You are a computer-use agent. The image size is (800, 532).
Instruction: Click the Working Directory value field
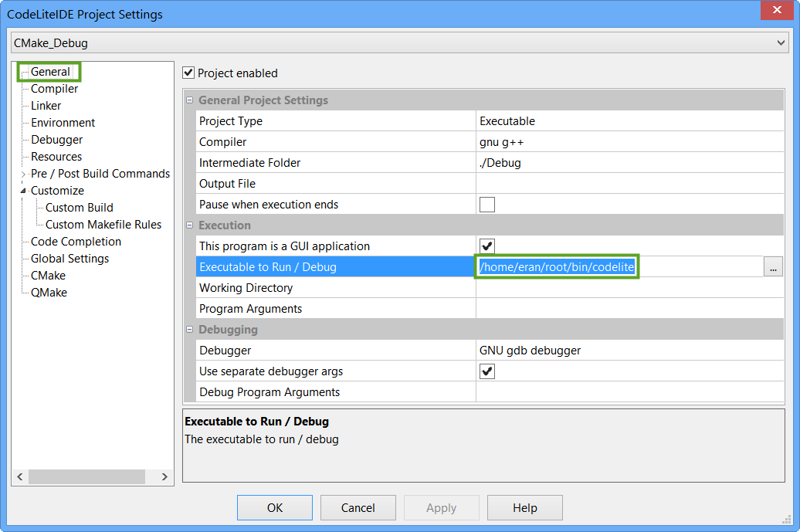[629, 288]
